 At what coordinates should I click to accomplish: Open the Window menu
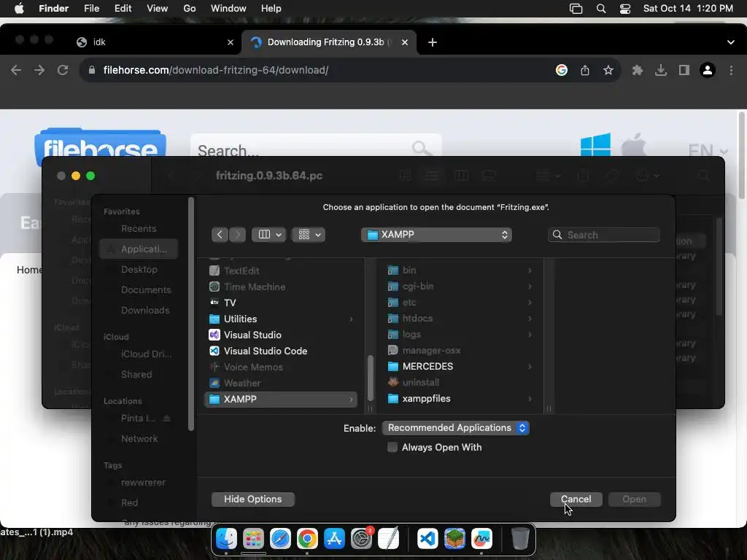click(x=228, y=9)
